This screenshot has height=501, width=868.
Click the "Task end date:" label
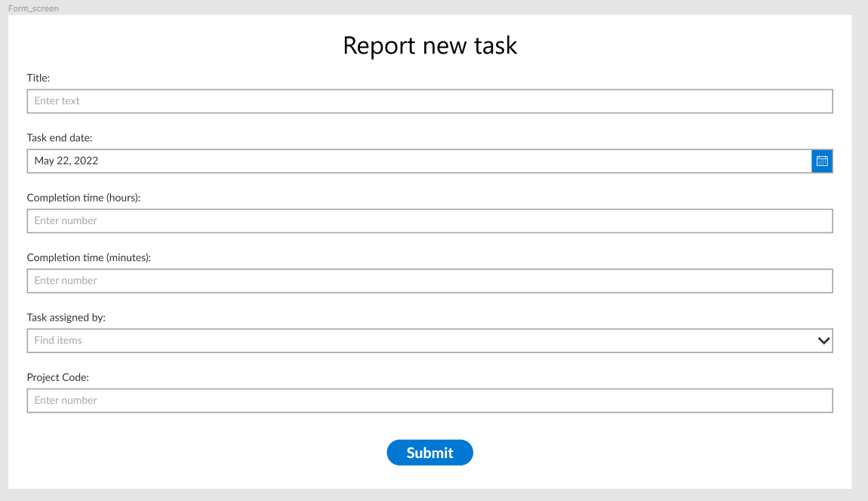(60, 138)
